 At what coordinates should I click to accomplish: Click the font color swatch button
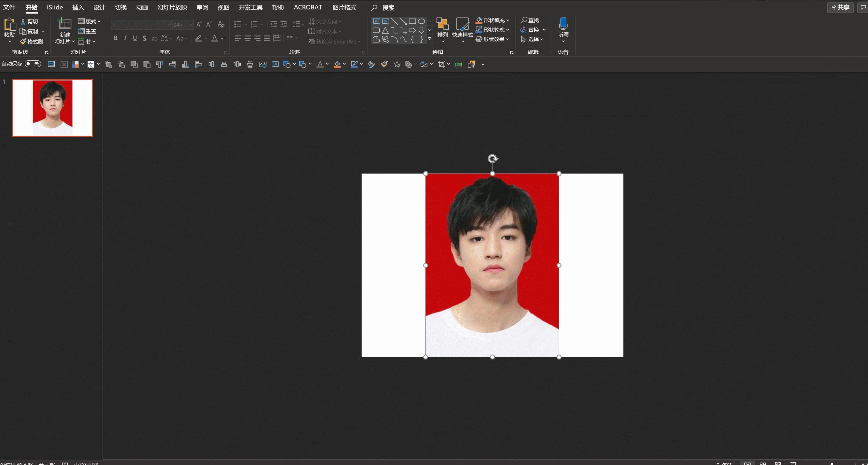coord(215,38)
